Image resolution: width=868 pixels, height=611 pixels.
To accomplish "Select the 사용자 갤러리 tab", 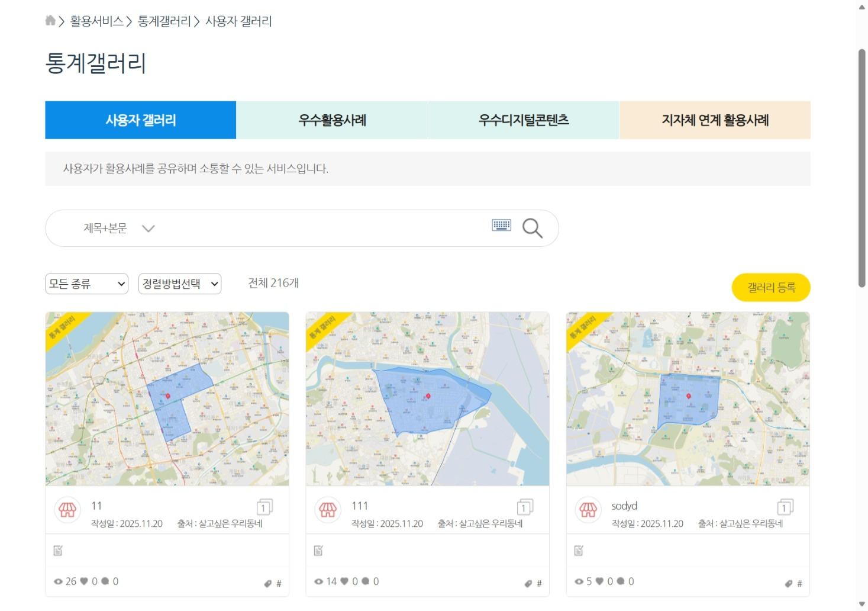I will (x=141, y=120).
